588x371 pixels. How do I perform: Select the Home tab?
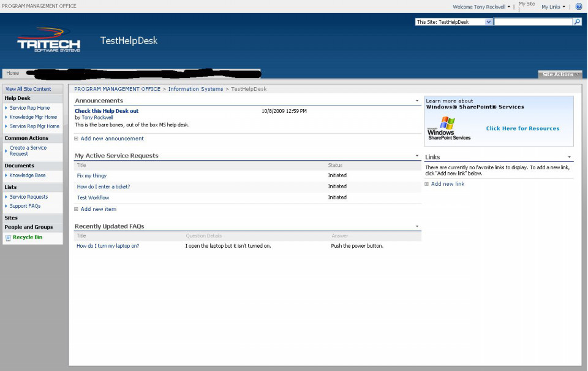13,74
